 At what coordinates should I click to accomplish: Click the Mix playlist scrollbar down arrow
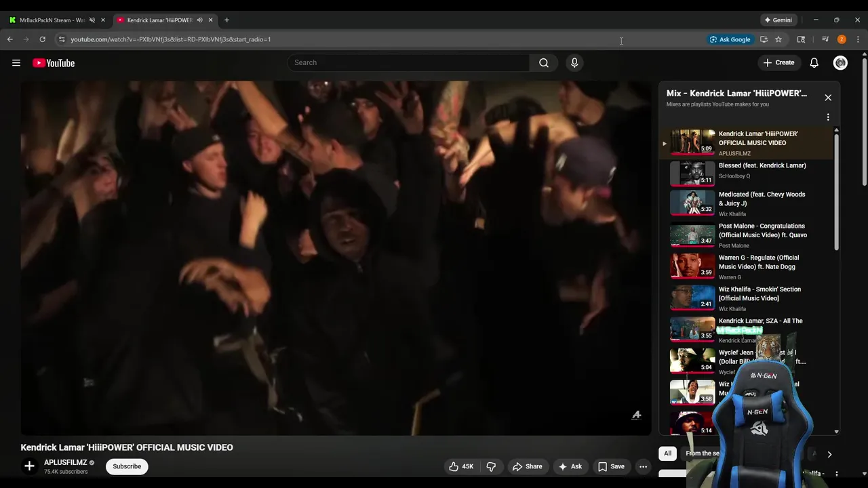point(836,432)
